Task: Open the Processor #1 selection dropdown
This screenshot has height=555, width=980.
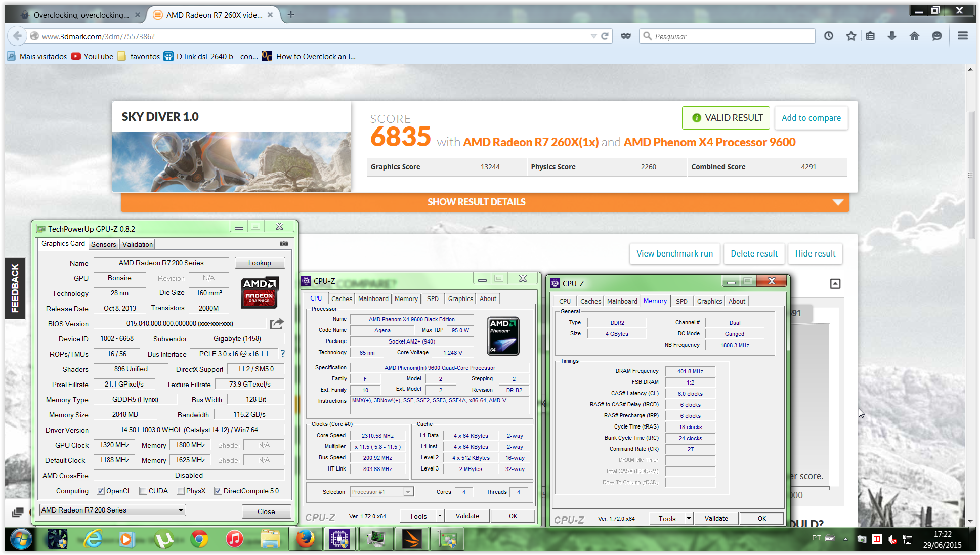Action: pos(382,492)
